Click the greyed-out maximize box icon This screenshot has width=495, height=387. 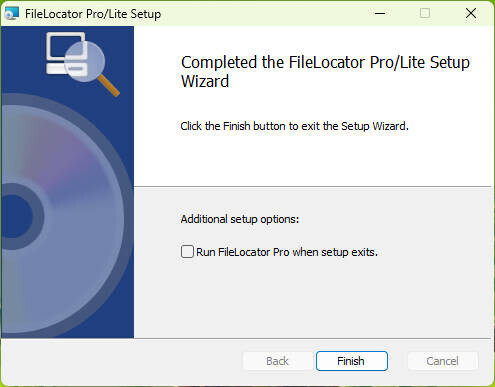425,13
